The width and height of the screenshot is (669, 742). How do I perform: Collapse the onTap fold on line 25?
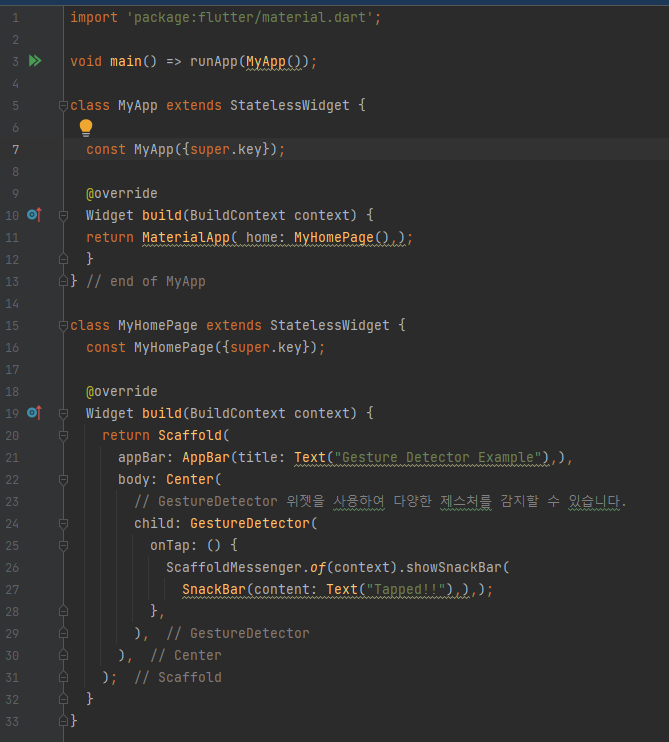click(x=63, y=546)
